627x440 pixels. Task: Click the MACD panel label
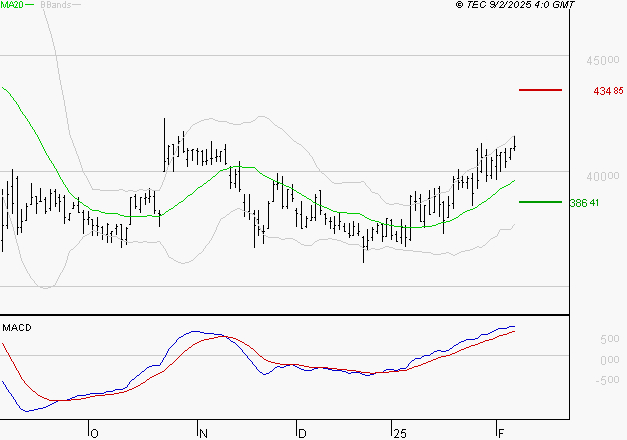pos(17,328)
